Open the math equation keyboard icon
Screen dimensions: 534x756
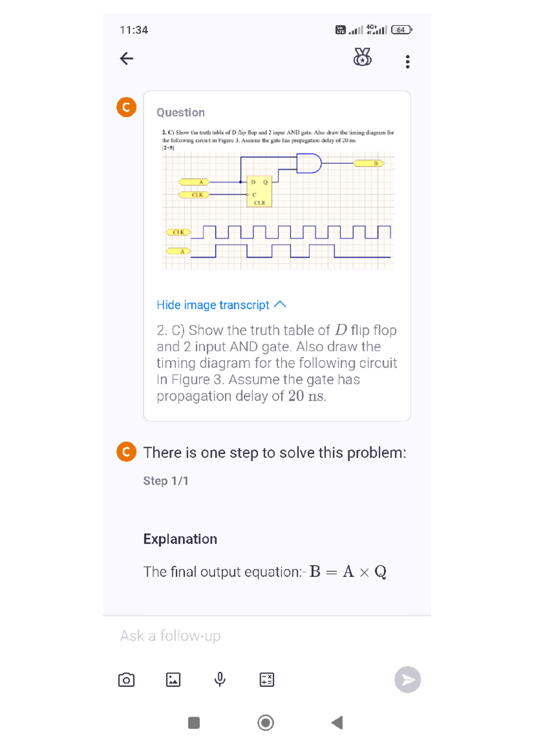(266, 679)
